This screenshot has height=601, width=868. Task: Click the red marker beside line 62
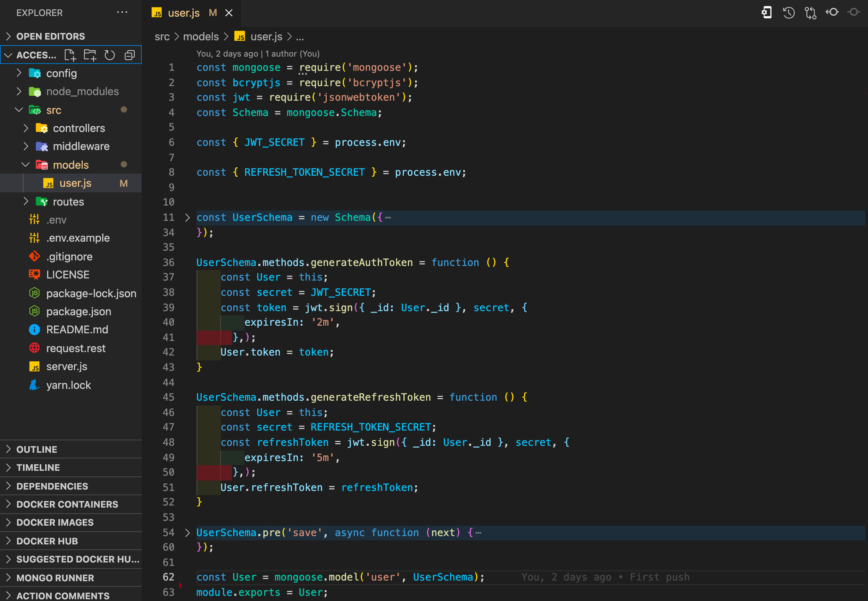pyautogui.click(x=181, y=585)
